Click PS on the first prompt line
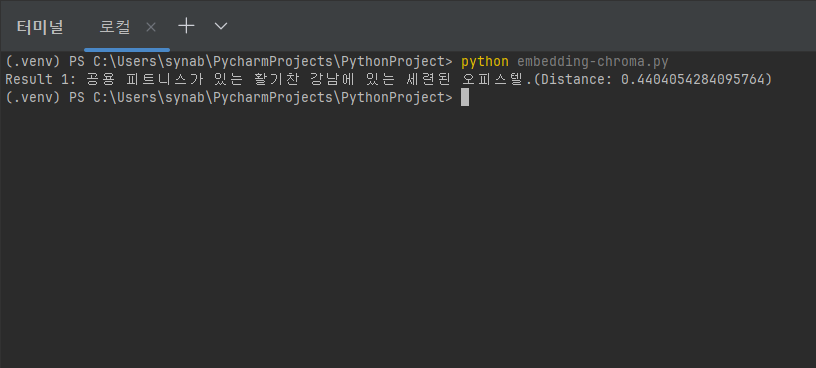This screenshot has height=368, width=816. point(77,62)
